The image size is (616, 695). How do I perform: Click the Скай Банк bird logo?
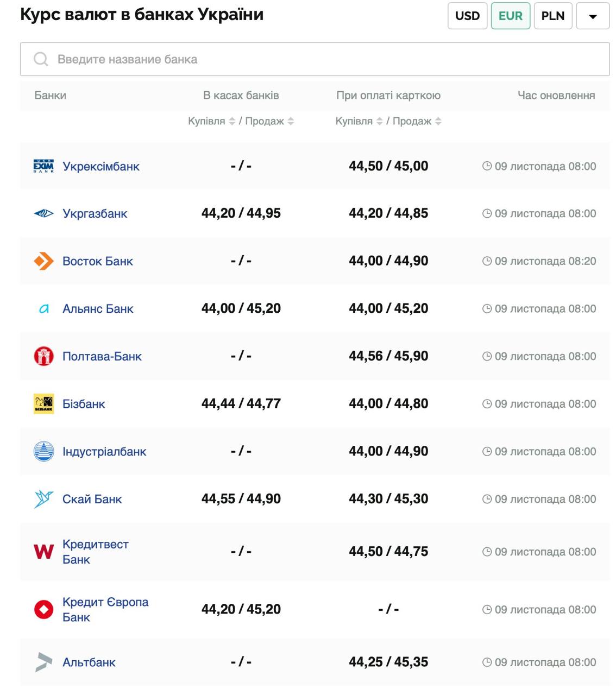pyautogui.click(x=43, y=499)
